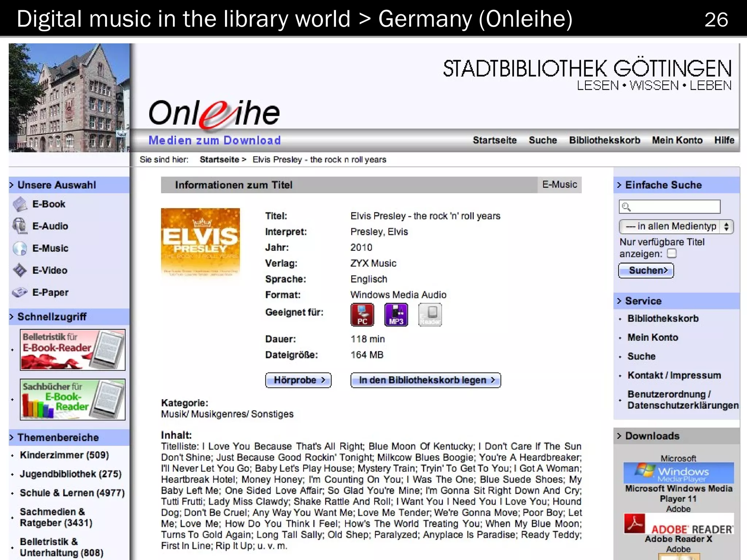Screen dimensions: 747x560
Task: Click 'In den Bibliothekskorb legen' button
Action: (426, 380)
